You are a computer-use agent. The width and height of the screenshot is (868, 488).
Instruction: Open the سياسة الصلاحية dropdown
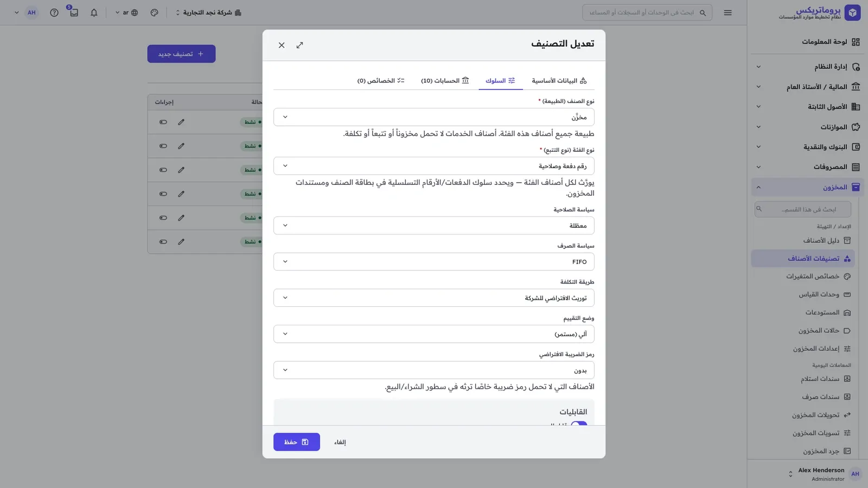click(x=433, y=226)
